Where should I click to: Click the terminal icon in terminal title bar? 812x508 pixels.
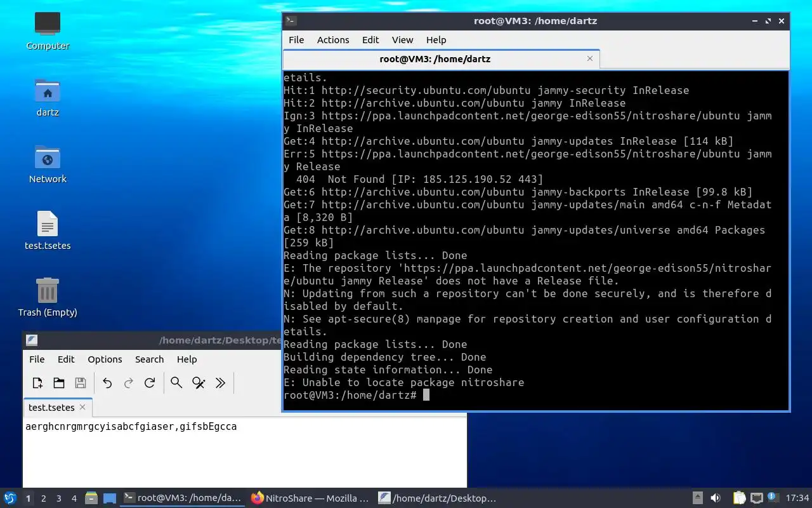coord(291,21)
